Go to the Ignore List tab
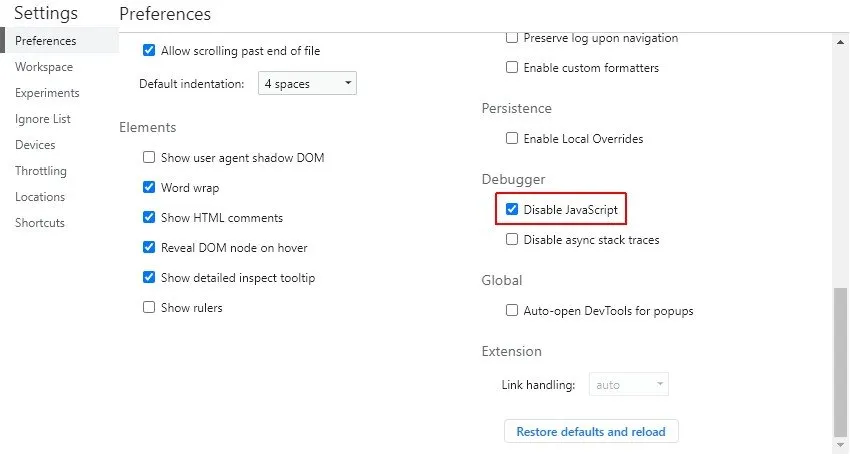Viewport: 850px width, 456px height. (x=43, y=119)
